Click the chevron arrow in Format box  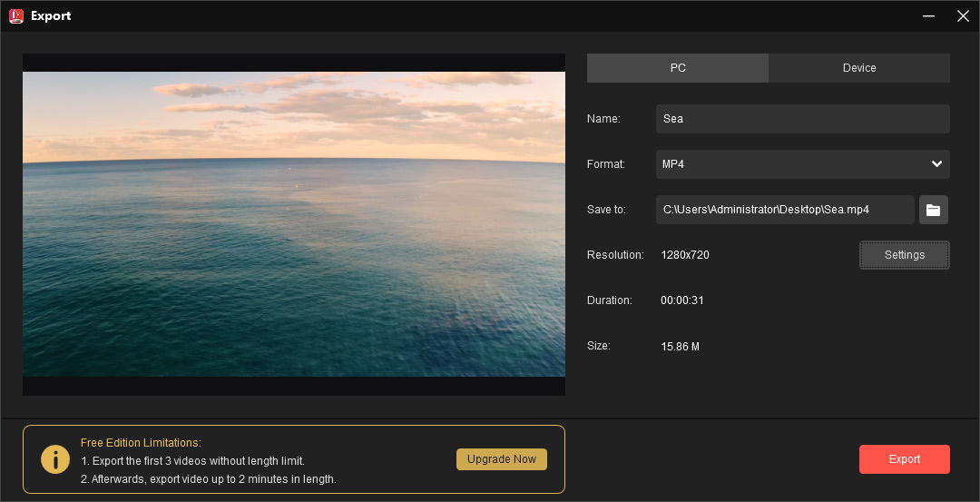point(936,164)
